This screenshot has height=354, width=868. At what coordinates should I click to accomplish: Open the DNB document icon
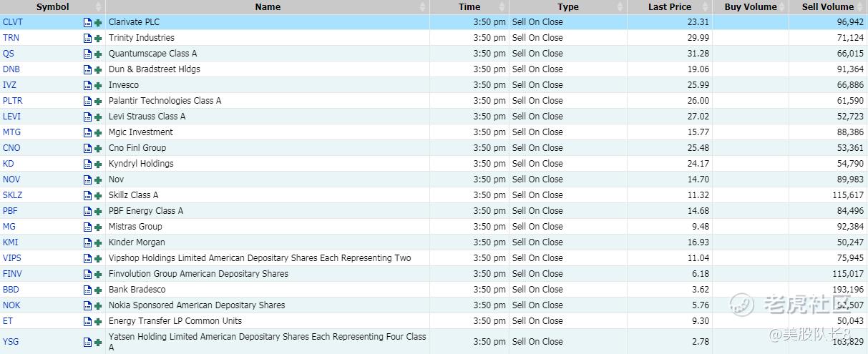coord(87,70)
